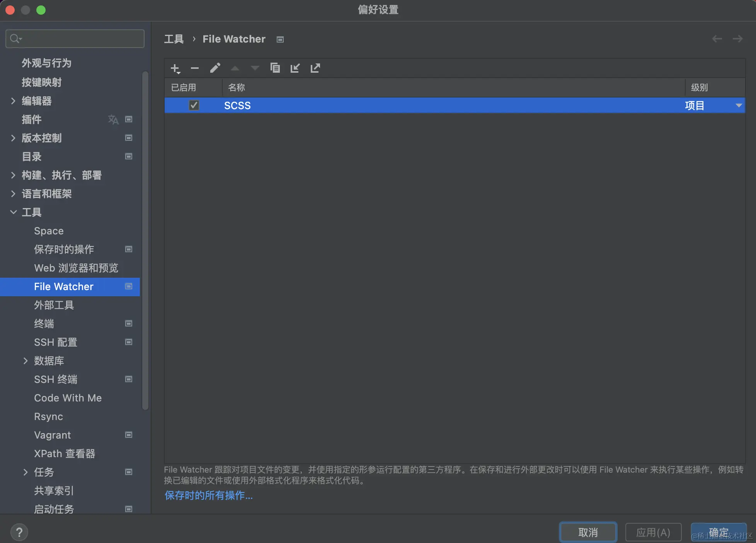
Task: Click the settings search field
Action: (x=75, y=39)
